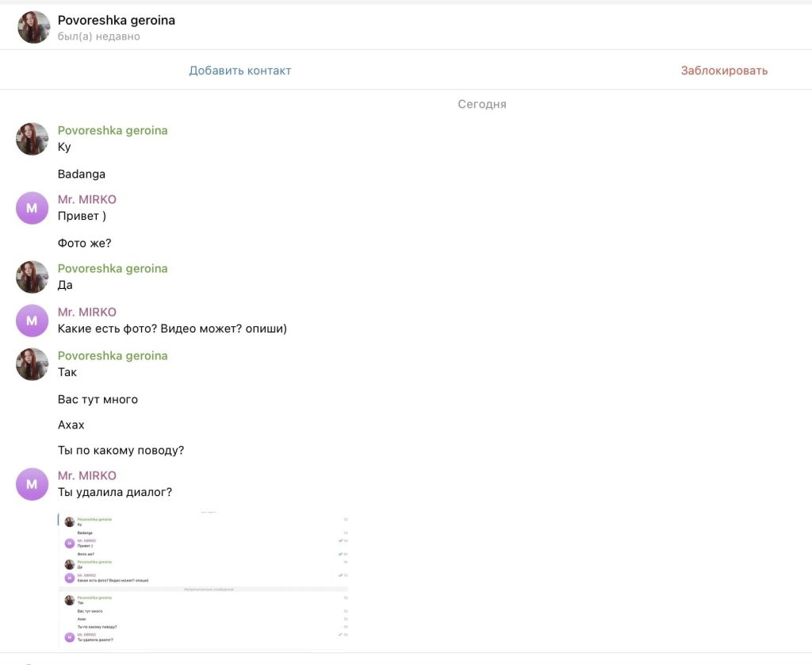The image size is (812, 665).
Task: Click the "Сегодня" date separator
Action: point(481,104)
